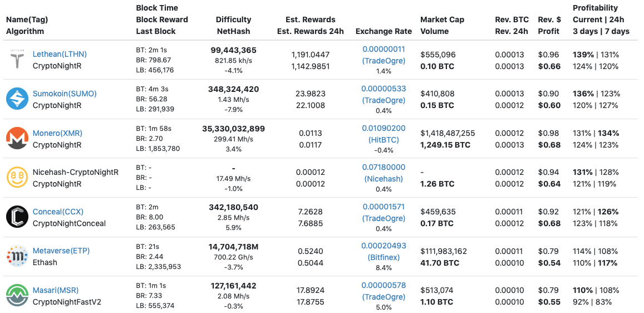Click the Sumokoin coin logo icon
The width and height of the screenshot is (644, 313).
17,99
